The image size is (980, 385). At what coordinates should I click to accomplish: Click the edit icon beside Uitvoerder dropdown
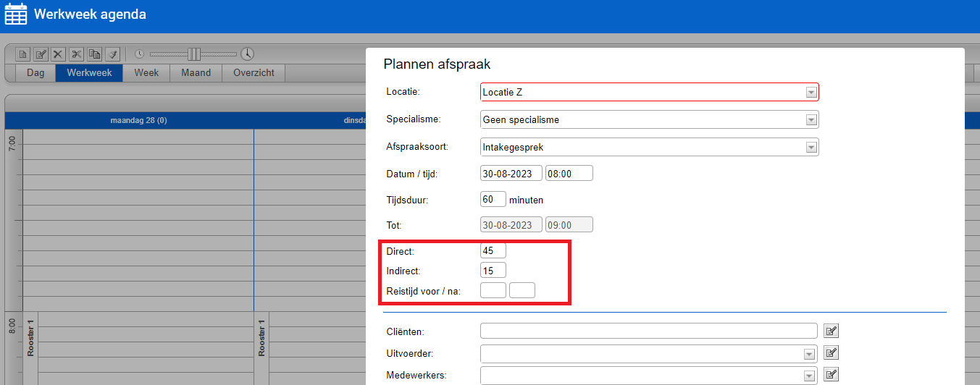point(832,353)
